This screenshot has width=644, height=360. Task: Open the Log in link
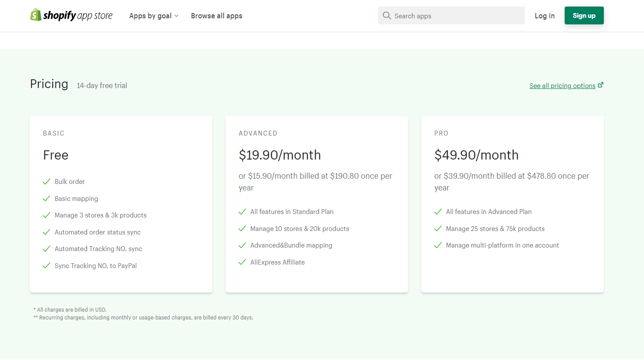pyautogui.click(x=545, y=16)
